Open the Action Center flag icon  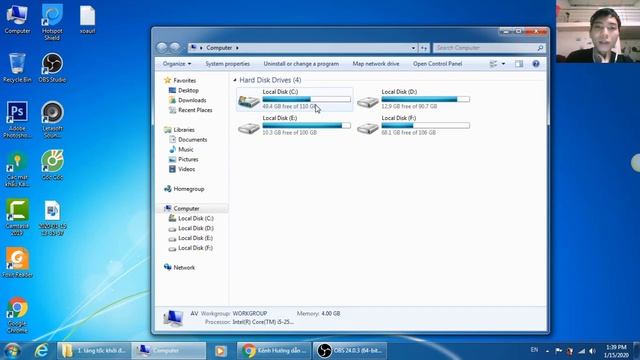coord(558,351)
